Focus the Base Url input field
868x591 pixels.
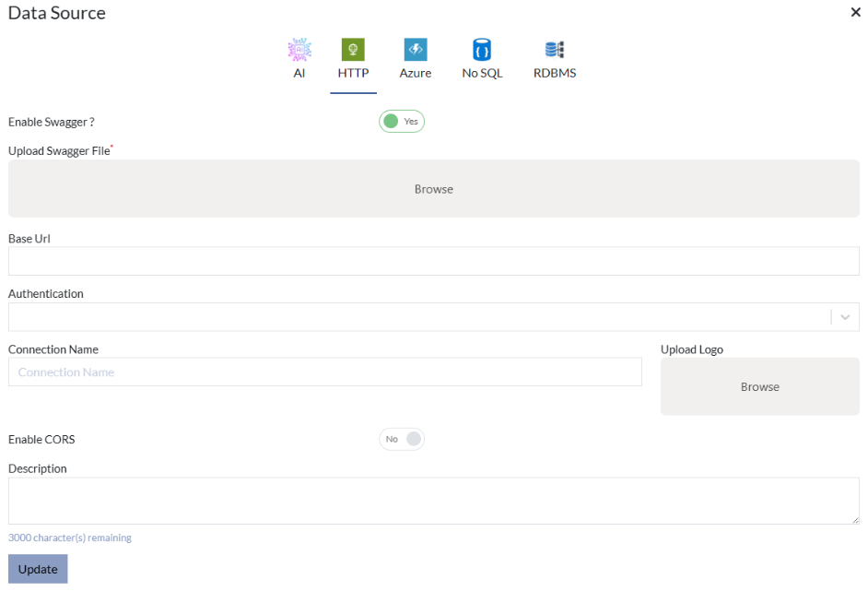434,261
